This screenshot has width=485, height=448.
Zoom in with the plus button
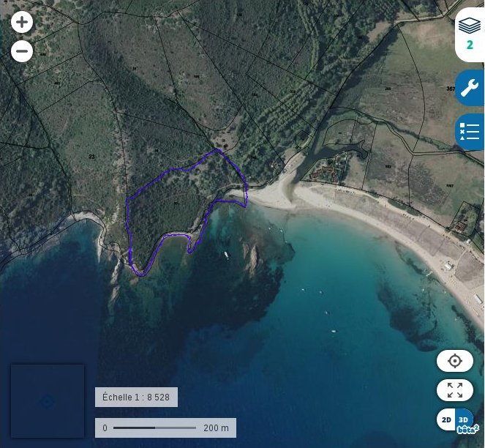click(x=22, y=22)
